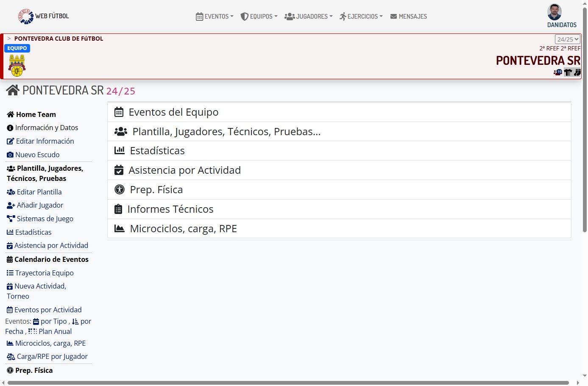Click the players count icon with badge 19

557,72
